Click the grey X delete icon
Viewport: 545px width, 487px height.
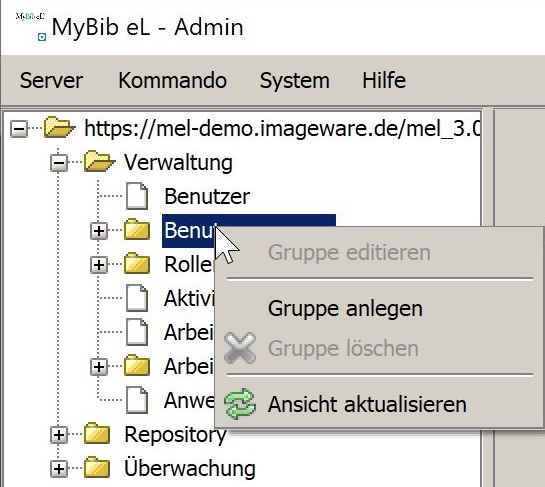[x=240, y=348]
